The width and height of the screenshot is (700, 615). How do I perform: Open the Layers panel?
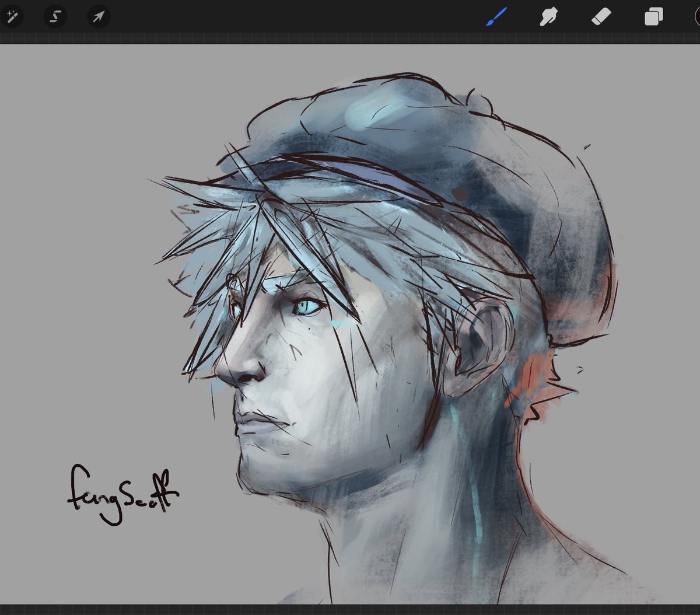(653, 16)
